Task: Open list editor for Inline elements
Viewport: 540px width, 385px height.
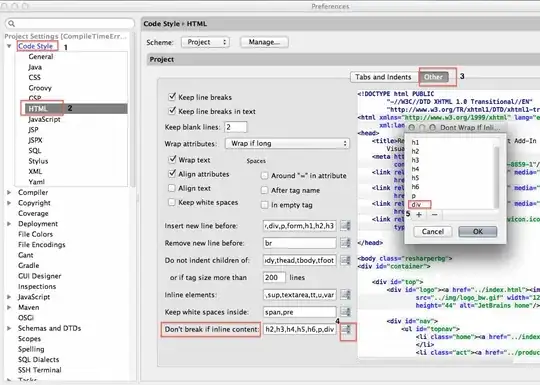Action: [x=345, y=295]
